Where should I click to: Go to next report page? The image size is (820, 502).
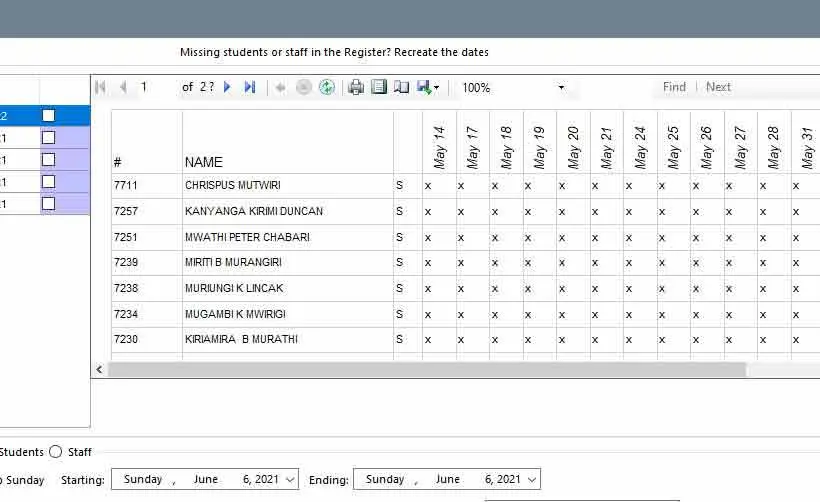tap(227, 87)
